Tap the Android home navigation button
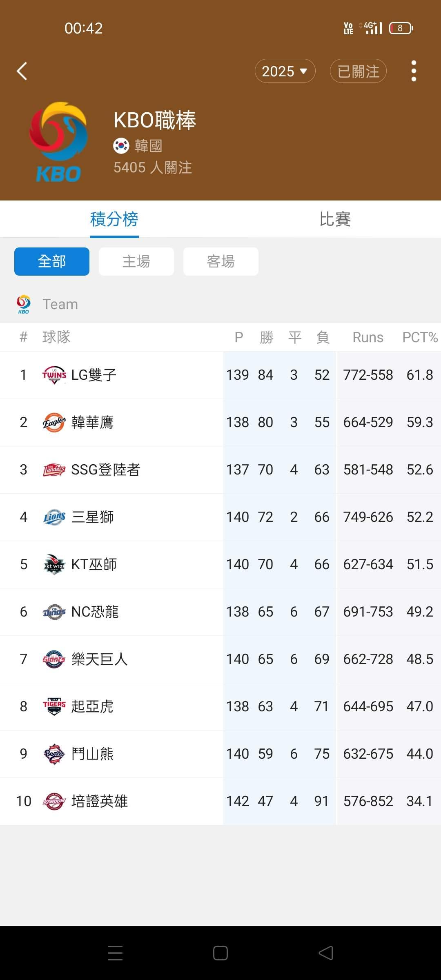The height and width of the screenshot is (980, 441). (220, 953)
